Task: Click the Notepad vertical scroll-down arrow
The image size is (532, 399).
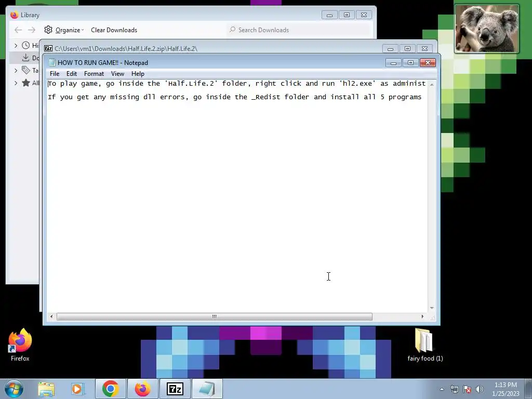Action: click(x=432, y=308)
